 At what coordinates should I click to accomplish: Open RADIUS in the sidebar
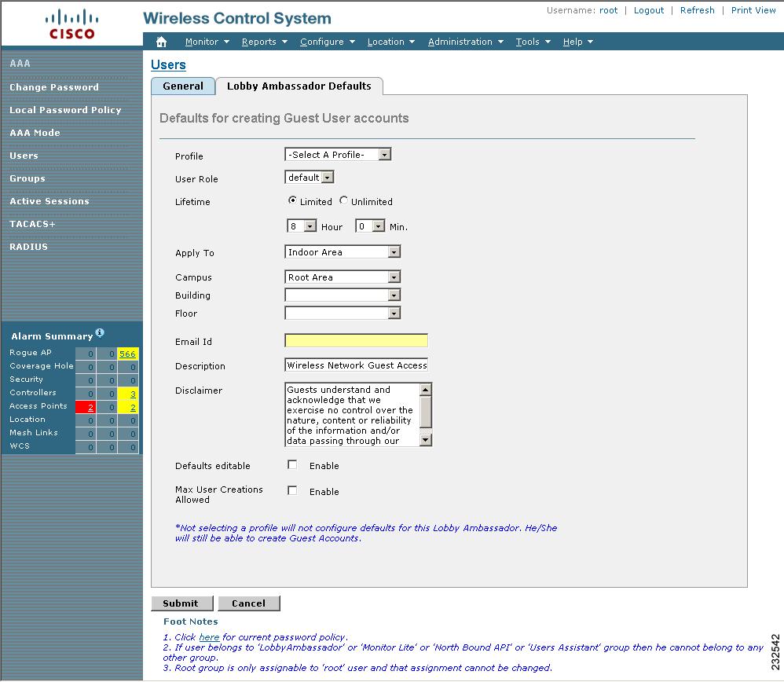click(28, 247)
